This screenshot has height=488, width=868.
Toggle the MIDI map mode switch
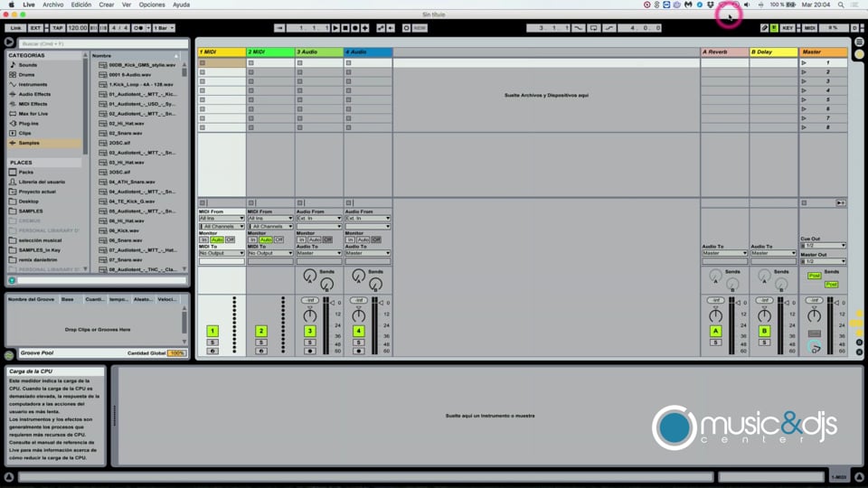810,28
